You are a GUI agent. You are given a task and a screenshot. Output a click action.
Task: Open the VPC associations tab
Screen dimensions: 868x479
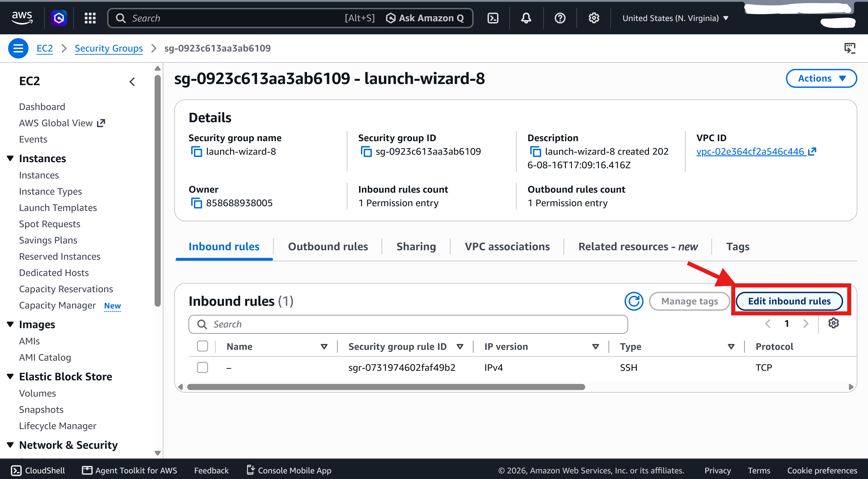tap(507, 247)
